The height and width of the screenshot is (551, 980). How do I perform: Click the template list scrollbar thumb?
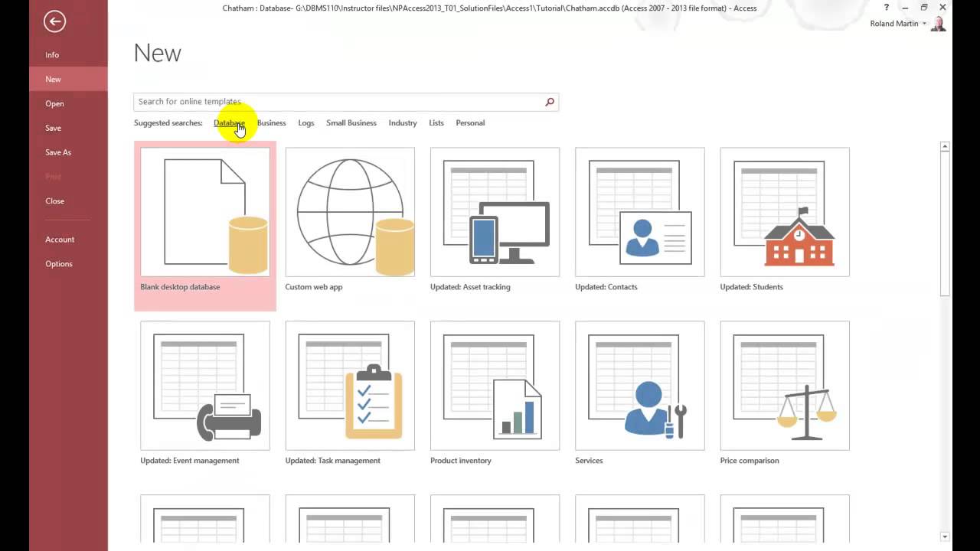945,223
